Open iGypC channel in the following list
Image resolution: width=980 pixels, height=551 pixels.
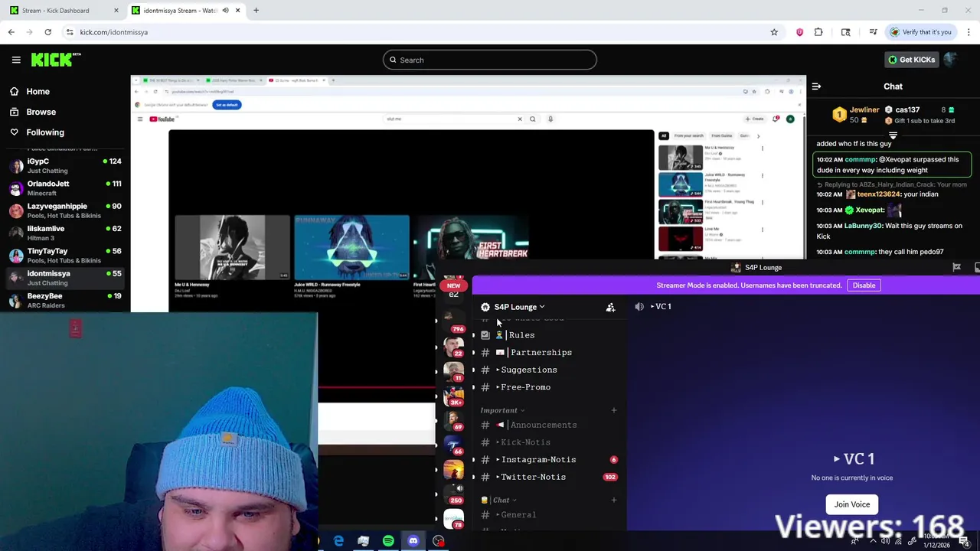coord(65,165)
